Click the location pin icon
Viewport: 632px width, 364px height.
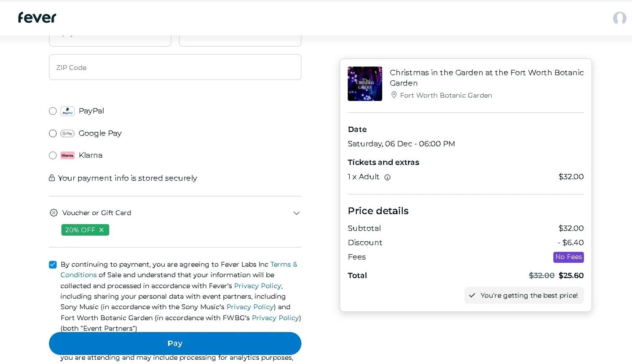click(x=394, y=95)
